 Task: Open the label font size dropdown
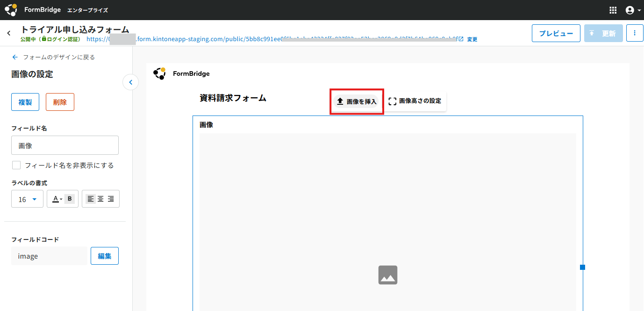(x=27, y=199)
